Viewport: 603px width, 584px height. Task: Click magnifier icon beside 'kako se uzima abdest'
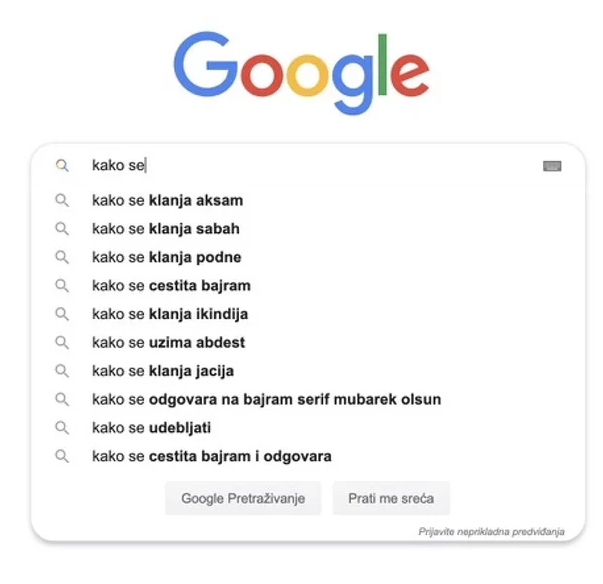pos(62,342)
